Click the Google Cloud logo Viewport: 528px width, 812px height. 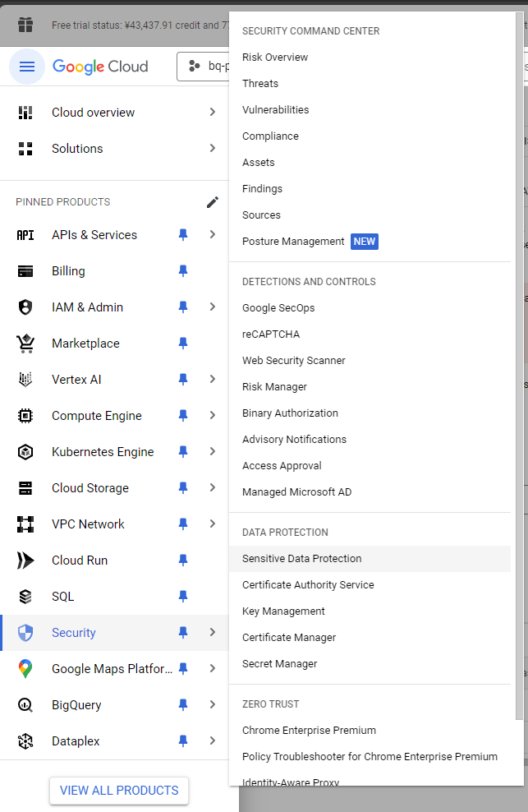coord(100,67)
